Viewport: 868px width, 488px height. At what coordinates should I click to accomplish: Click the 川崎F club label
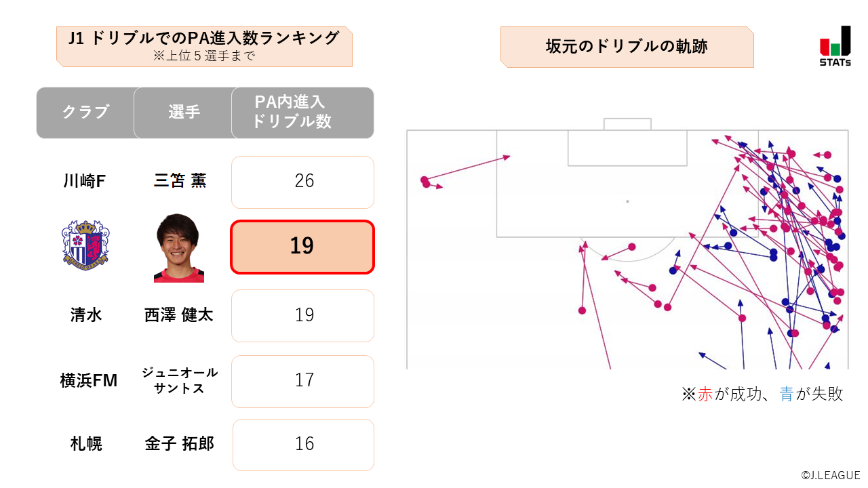(85, 181)
